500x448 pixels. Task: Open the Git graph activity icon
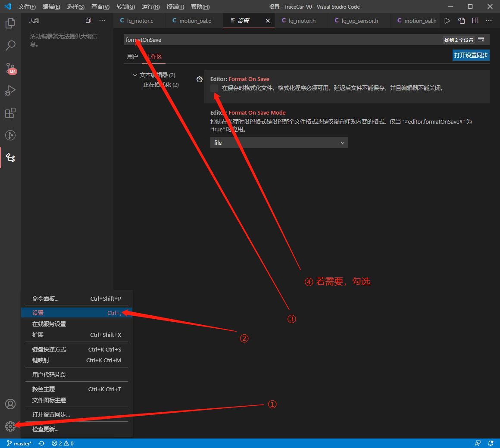click(10, 135)
